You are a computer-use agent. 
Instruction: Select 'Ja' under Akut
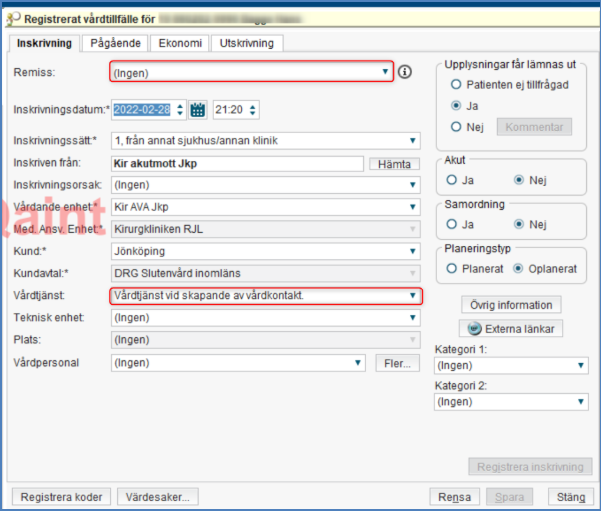453,180
